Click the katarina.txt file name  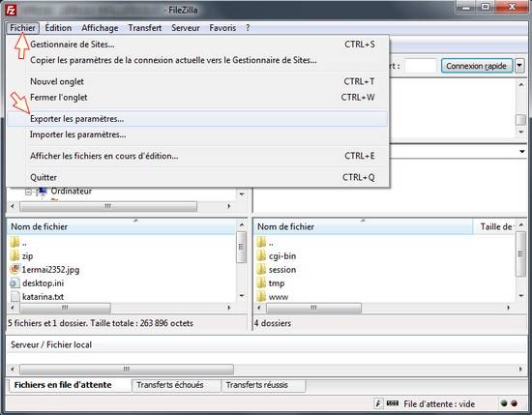point(44,297)
